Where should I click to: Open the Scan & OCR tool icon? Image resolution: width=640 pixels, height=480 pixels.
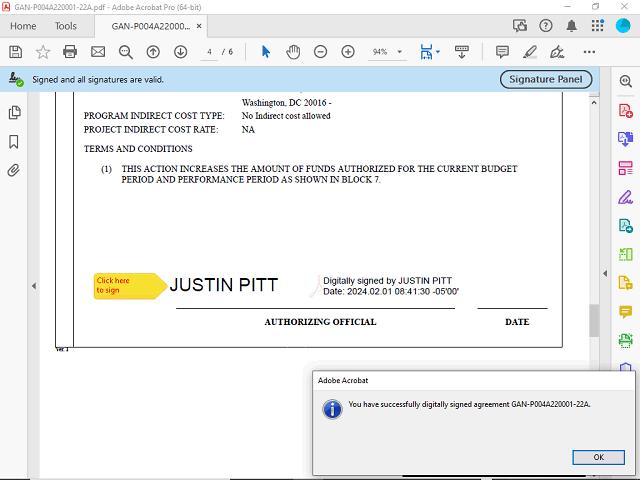tap(625, 340)
